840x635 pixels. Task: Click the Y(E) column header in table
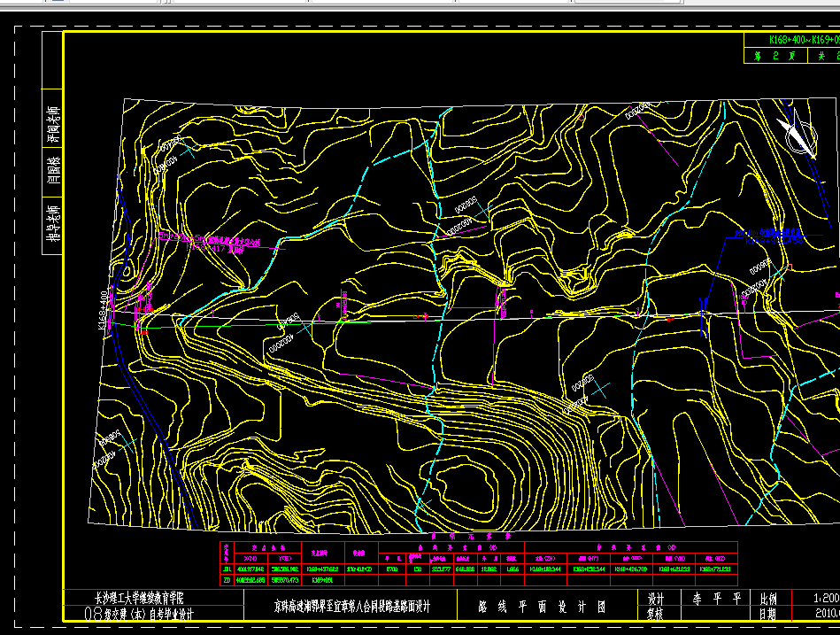pos(284,558)
